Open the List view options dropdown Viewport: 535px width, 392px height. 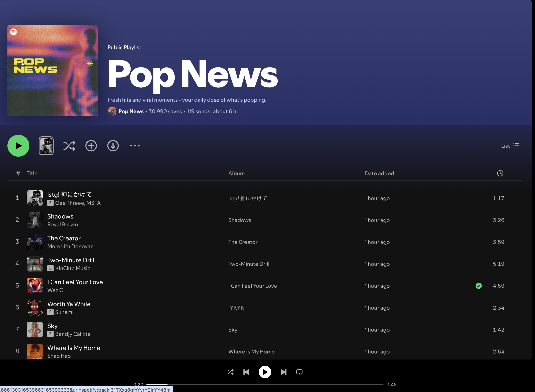point(510,146)
